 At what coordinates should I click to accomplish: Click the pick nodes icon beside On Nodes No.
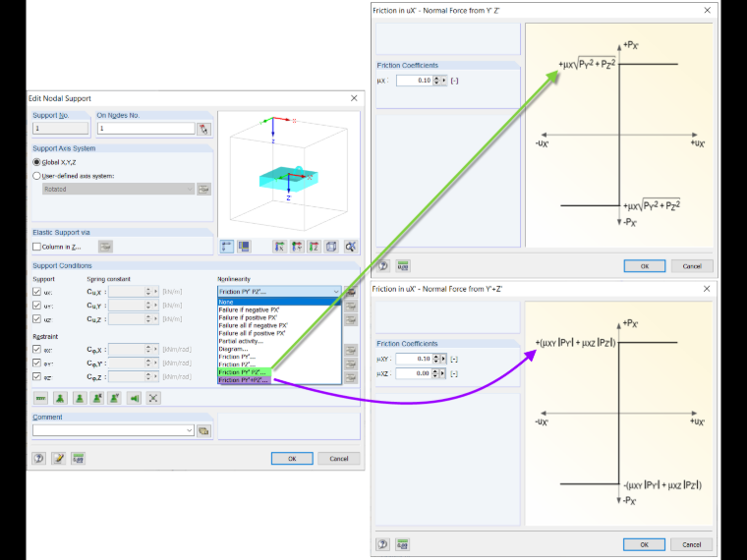[203, 129]
